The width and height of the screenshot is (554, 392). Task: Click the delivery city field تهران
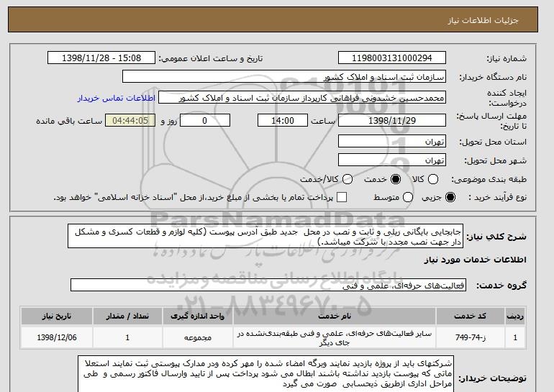pos(392,160)
